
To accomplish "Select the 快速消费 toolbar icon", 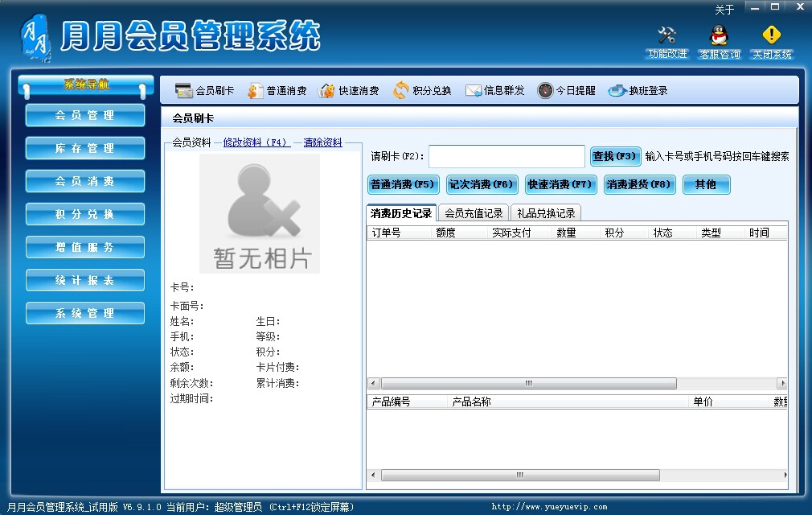I will (x=326, y=91).
